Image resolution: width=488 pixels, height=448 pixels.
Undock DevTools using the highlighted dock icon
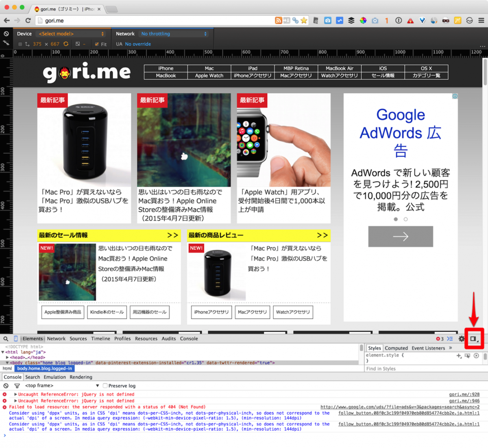tap(473, 339)
